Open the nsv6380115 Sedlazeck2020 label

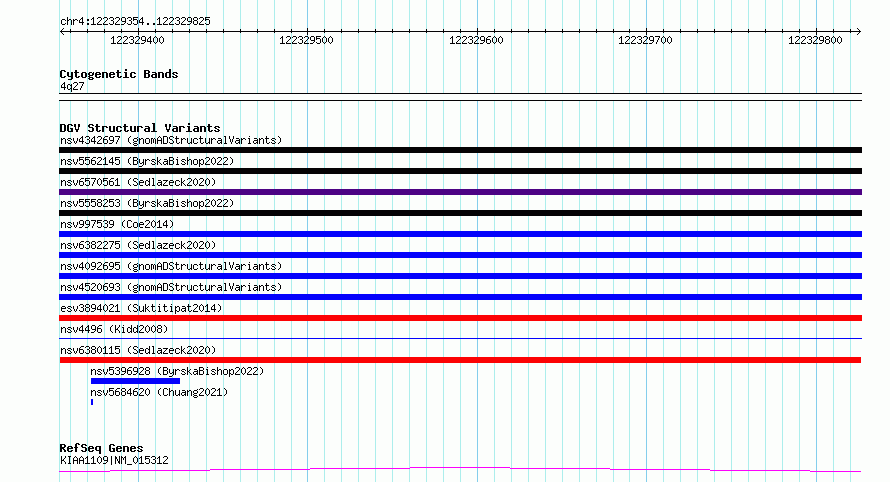click(x=138, y=350)
